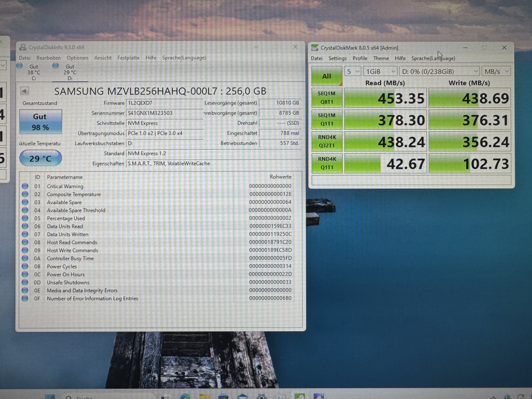Viewport: 532px width, 399px height.
Task: Click the CrystalDiskMark title bar icon
Action: [315, 48]
